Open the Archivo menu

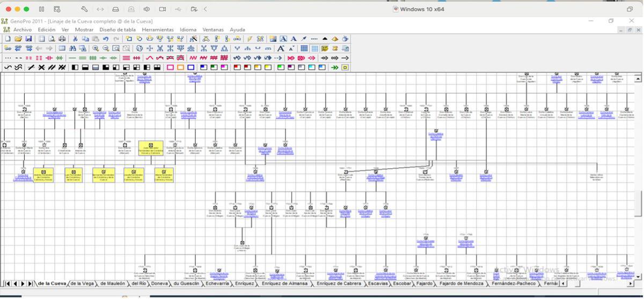click(23, 29)
